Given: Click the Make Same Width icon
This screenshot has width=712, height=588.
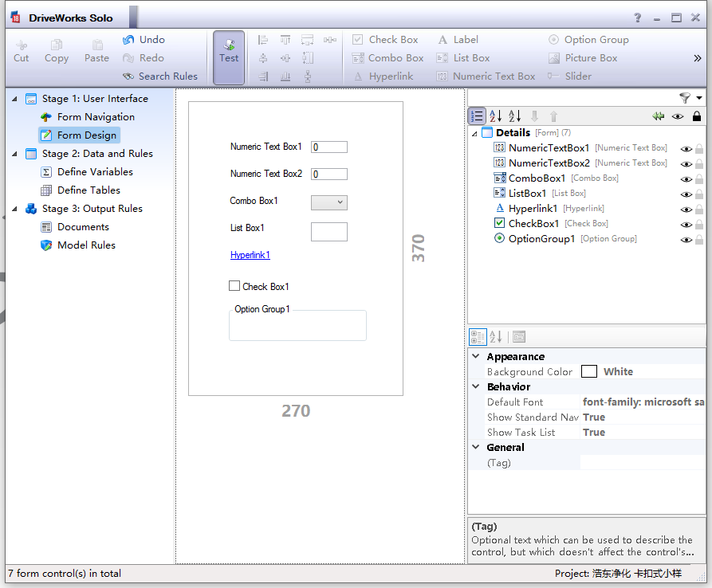Looking at the screenshot, I should coord(308,40).
